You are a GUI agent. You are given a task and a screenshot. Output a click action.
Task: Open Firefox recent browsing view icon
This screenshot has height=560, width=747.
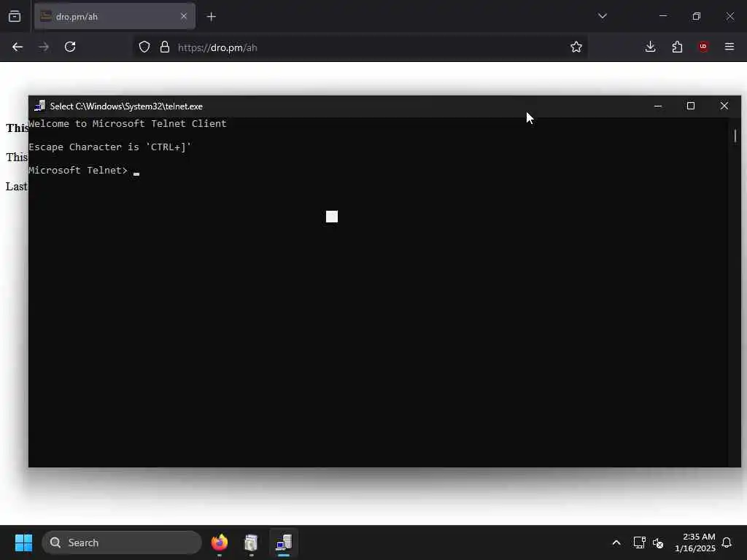15,17
